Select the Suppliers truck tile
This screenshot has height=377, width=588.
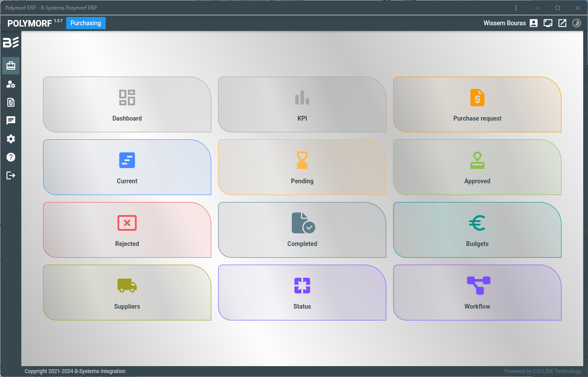[127, 293]
